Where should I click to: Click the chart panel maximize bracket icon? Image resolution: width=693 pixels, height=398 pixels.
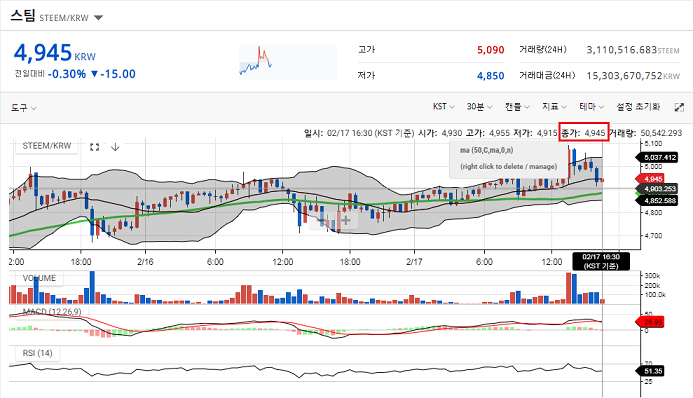pos(94,147)
